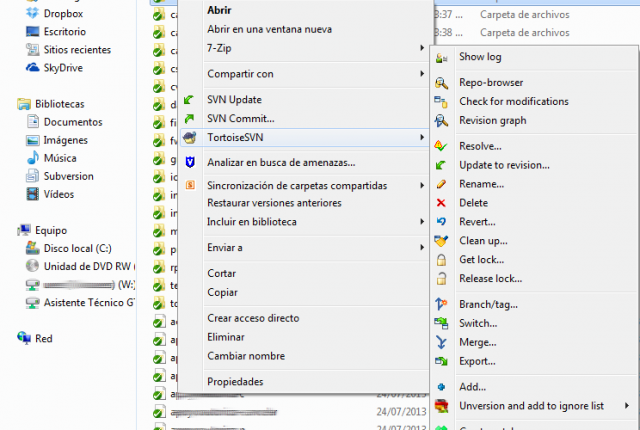Viewport: 640px width, 430px height.
Task: Click the shared folders sync icon
Action: [190, 185]
